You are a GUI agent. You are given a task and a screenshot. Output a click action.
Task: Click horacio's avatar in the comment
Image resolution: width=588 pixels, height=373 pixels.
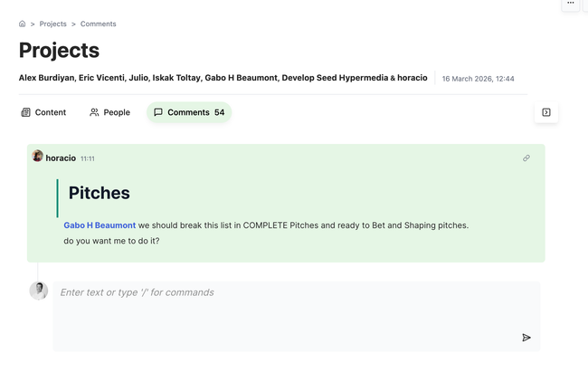pyautogui.click(x=38, y=157)
